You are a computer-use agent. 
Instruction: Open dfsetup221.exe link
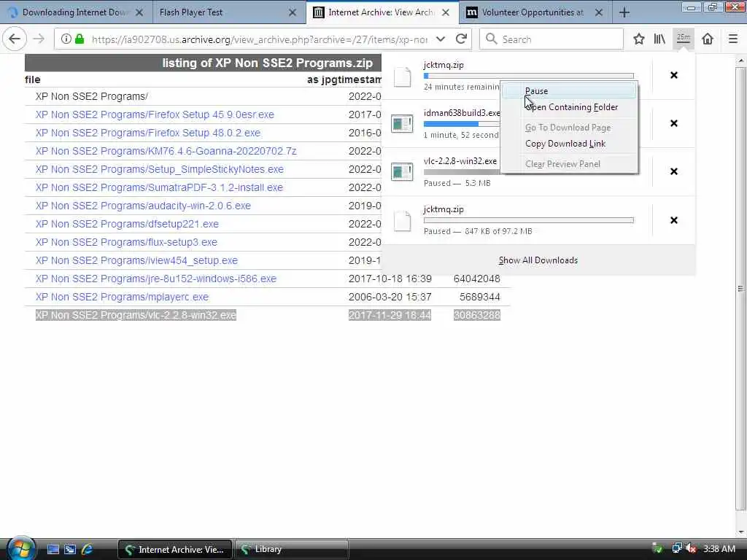tap(127, 224)
